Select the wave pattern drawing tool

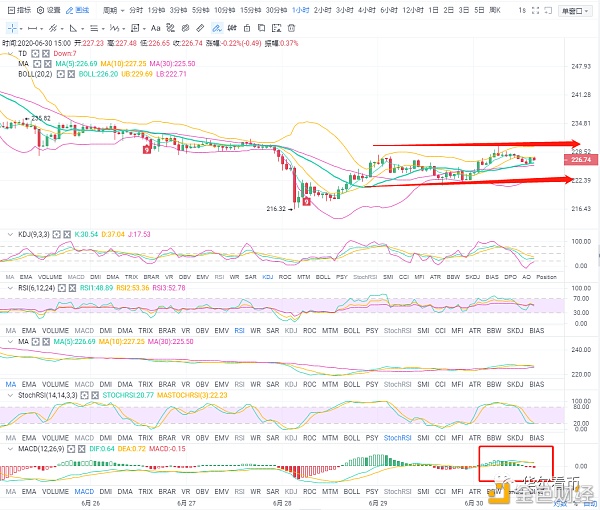[x=114, y=28]
